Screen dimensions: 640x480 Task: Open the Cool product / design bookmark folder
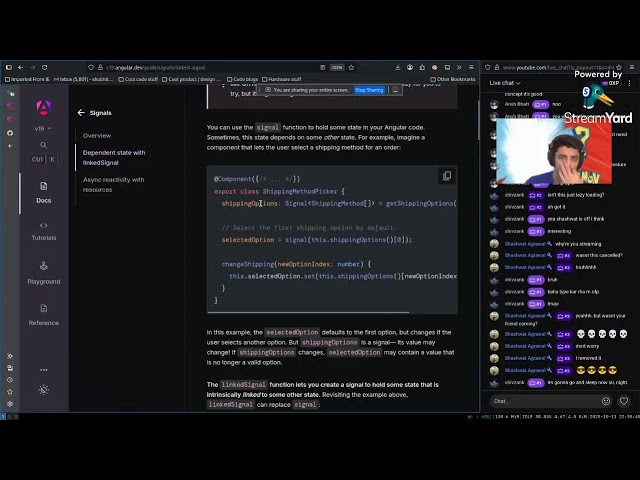pos(191,79)
